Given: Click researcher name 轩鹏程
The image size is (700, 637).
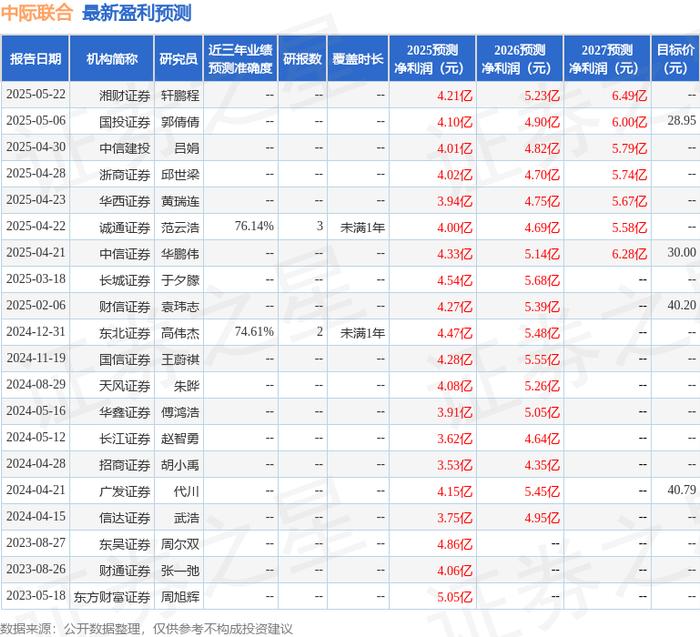Looking at the screenshot, I should tap(180, 96).
